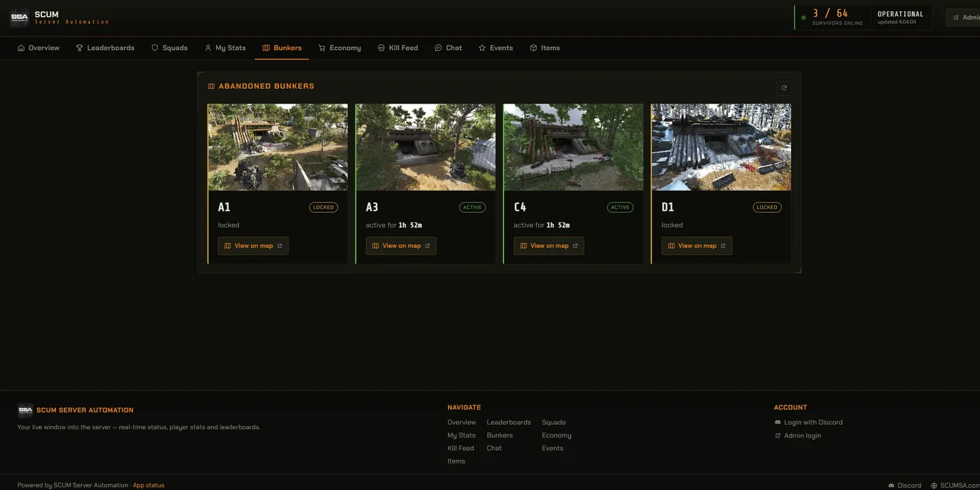Open the Chat tab

click(x=449, y=48)
